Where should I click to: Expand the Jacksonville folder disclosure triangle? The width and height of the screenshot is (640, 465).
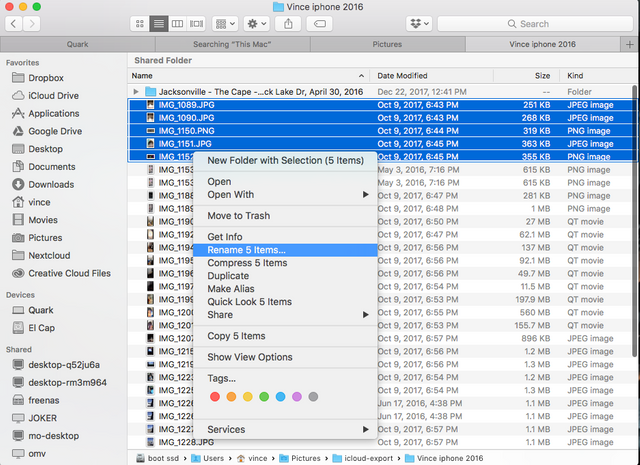[137, 91]
